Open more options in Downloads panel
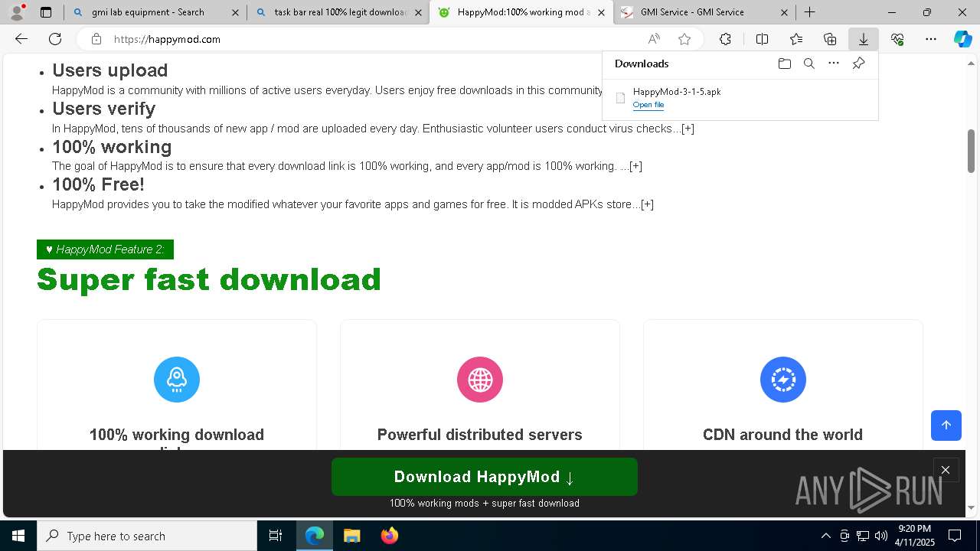This screenshot has height=551, width=980. click(834, 64)
